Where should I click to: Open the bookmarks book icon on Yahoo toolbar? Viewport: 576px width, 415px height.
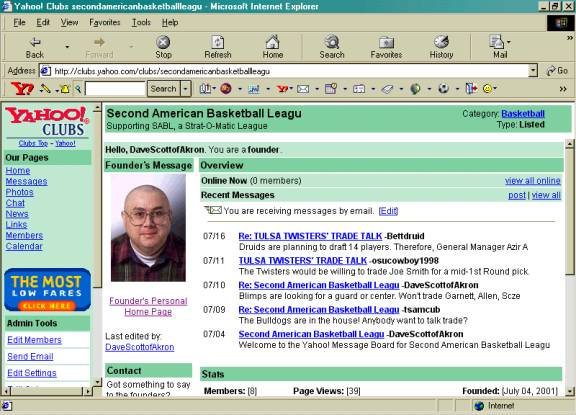(x=205, y=89)
